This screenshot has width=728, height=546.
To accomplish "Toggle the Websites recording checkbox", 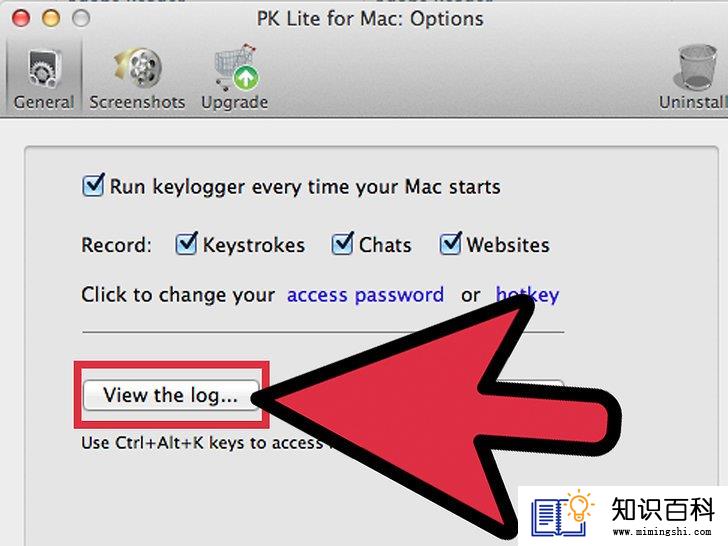I will (x=450, y=243).
